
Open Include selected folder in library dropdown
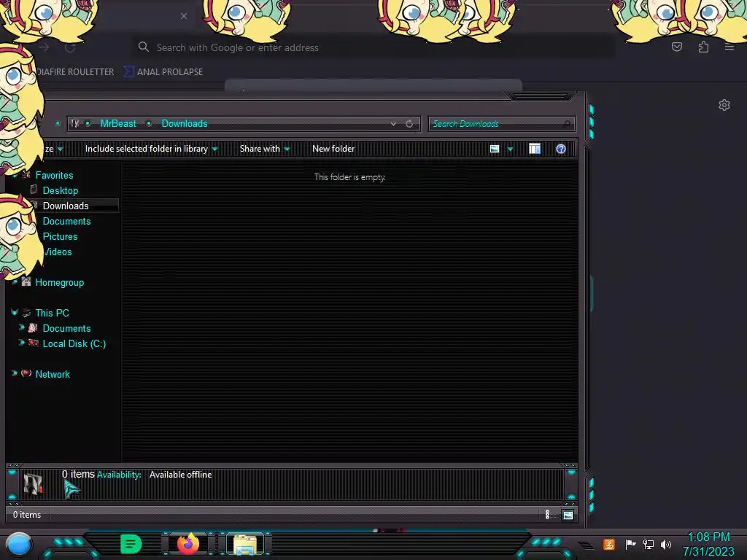point(151,149)
